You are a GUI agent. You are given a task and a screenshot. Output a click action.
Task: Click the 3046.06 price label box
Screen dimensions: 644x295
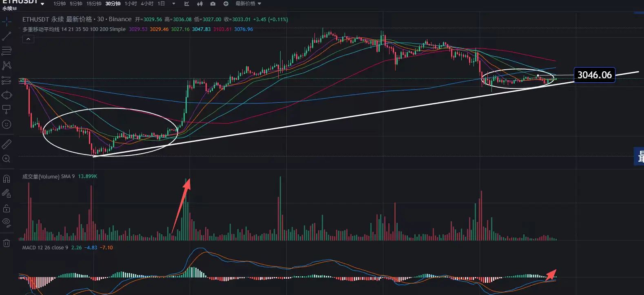tap(595, 75)
